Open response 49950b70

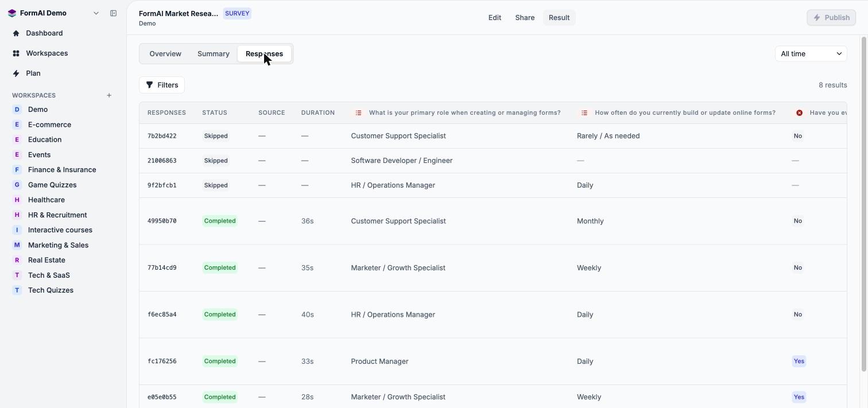[x=162, y=221]
